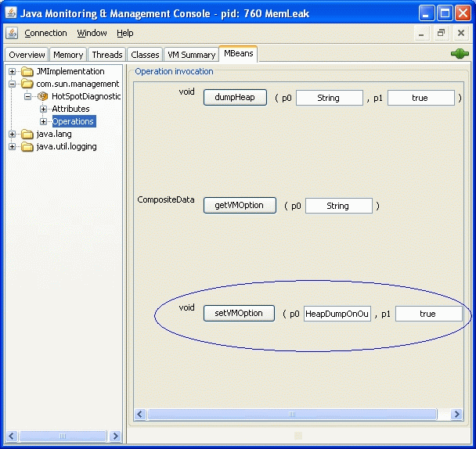Click the CompositeData return type label

click(166, 199)
